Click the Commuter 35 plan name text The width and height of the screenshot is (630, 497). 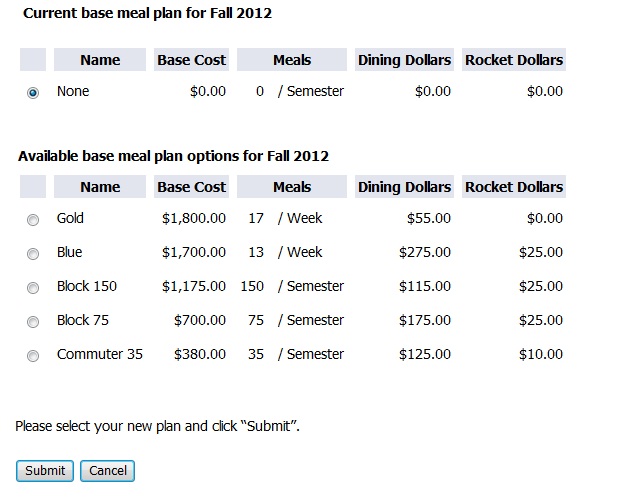coord(100,354)
